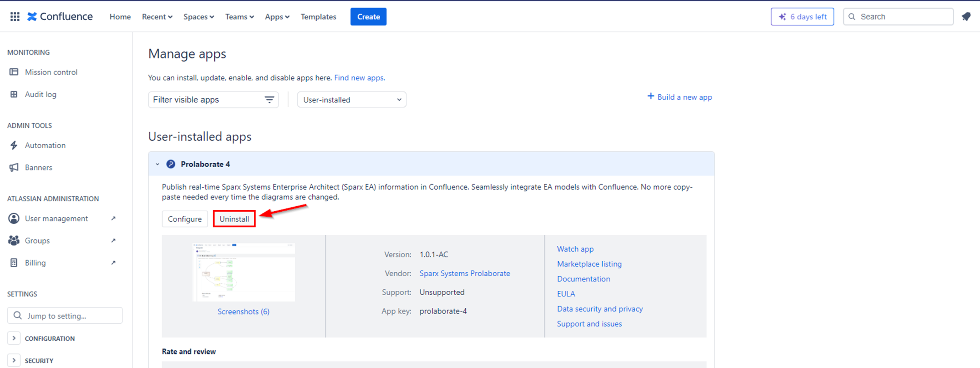Open the Prolaborate screenshot thumbnail
Image resolution: width=980 pixels, height=368 pixels.
(x=243, y=272)
